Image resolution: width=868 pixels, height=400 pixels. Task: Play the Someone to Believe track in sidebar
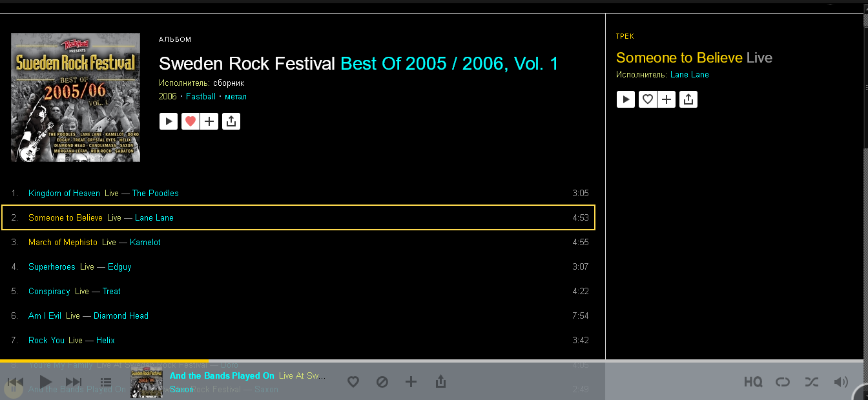pyautogui.click(x=626, y=99)
